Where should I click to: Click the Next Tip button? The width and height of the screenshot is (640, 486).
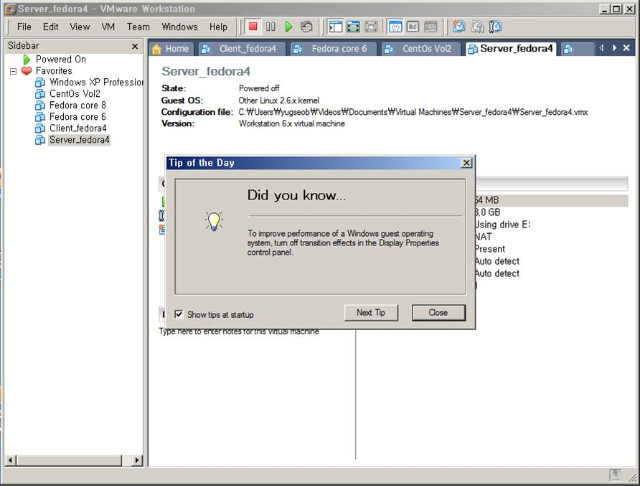[x=371, y=313]
